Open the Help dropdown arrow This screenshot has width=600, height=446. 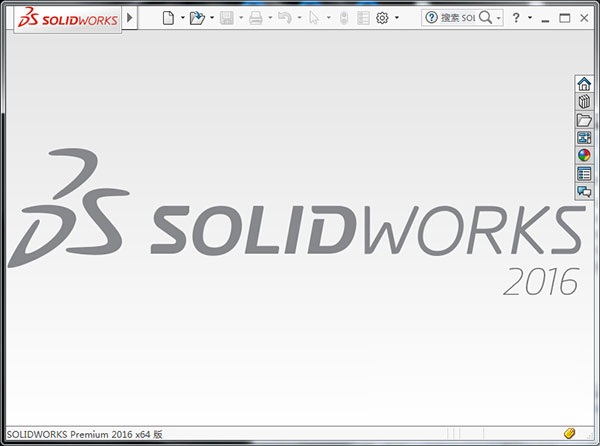[529, 18]
